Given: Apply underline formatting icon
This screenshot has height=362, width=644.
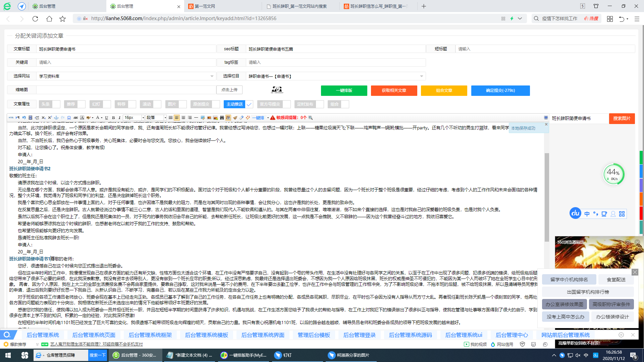Looking at the screenshot, I should point(106,118).
